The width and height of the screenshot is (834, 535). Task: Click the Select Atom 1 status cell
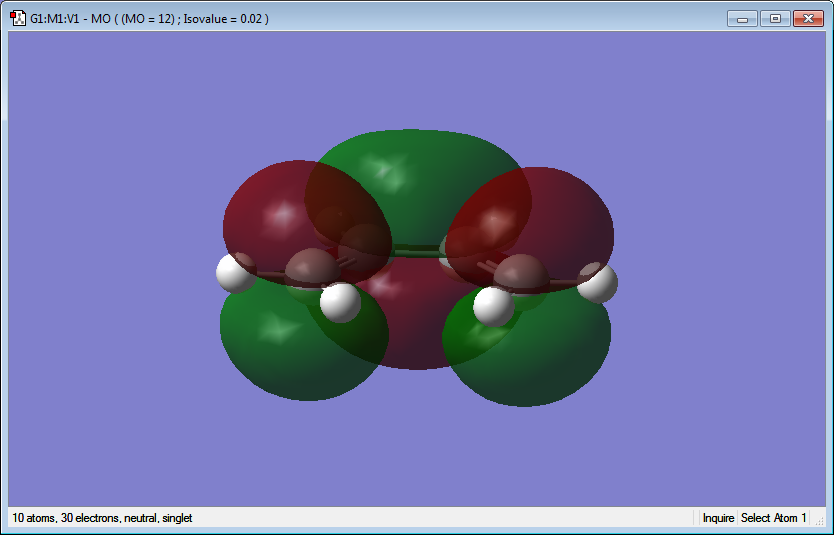(x=773, y=518)
